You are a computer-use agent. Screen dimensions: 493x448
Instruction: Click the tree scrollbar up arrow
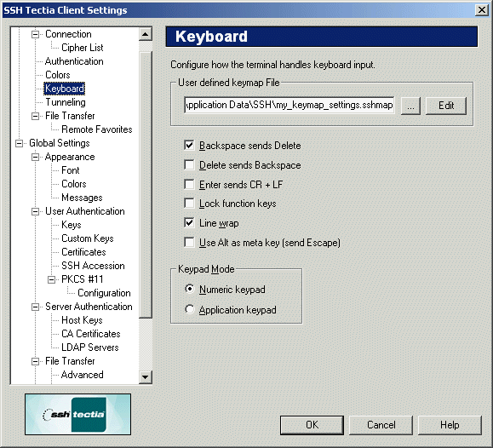point(146,34)
